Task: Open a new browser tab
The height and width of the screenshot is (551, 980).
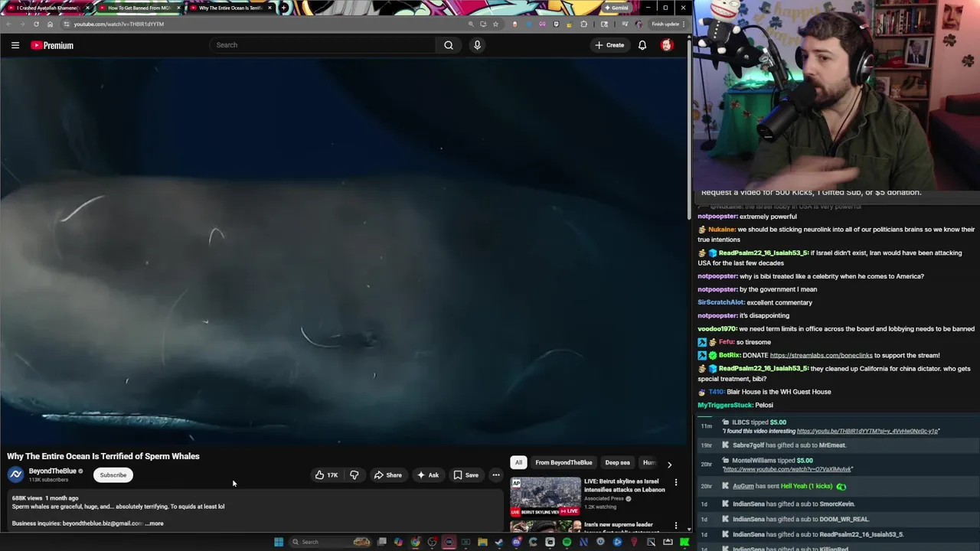Action: pyautogui.click(x=284, y=8)
